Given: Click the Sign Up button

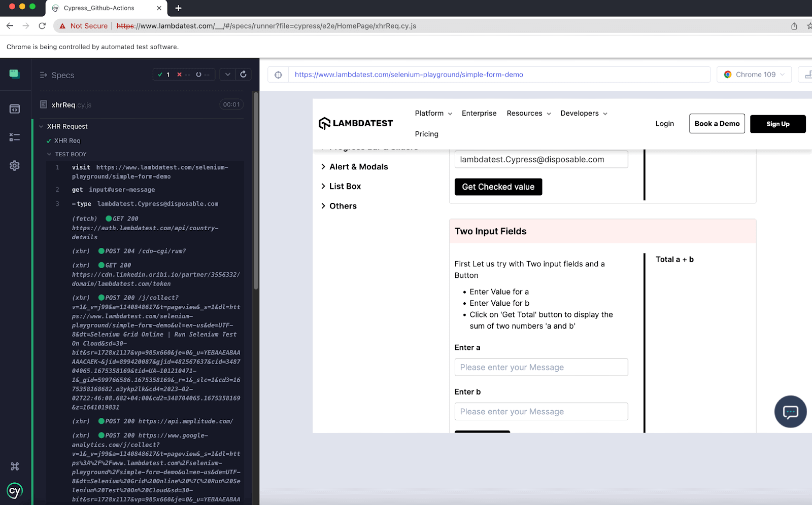Looking at the screenshot, I should (777, 124).
